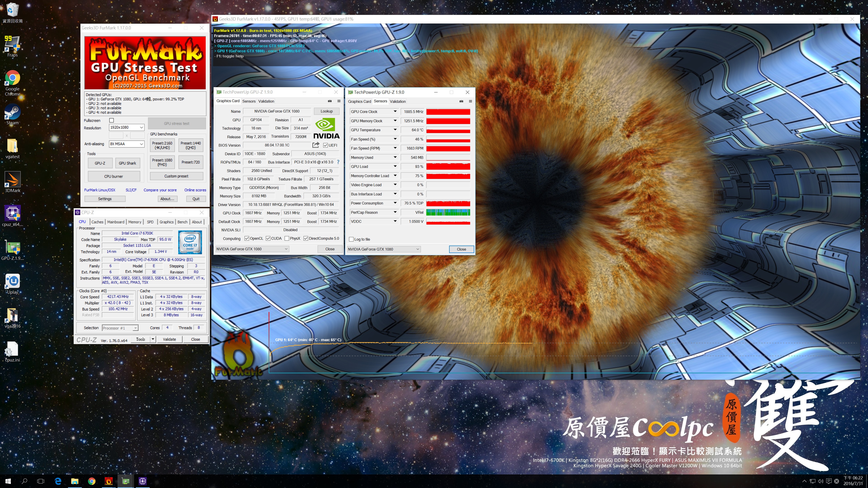The height and width of the screenshot is (488, 868).
Task: Click camera screenshot icon in GPU-Z Sensors window
Action: [x=461, y=101]
